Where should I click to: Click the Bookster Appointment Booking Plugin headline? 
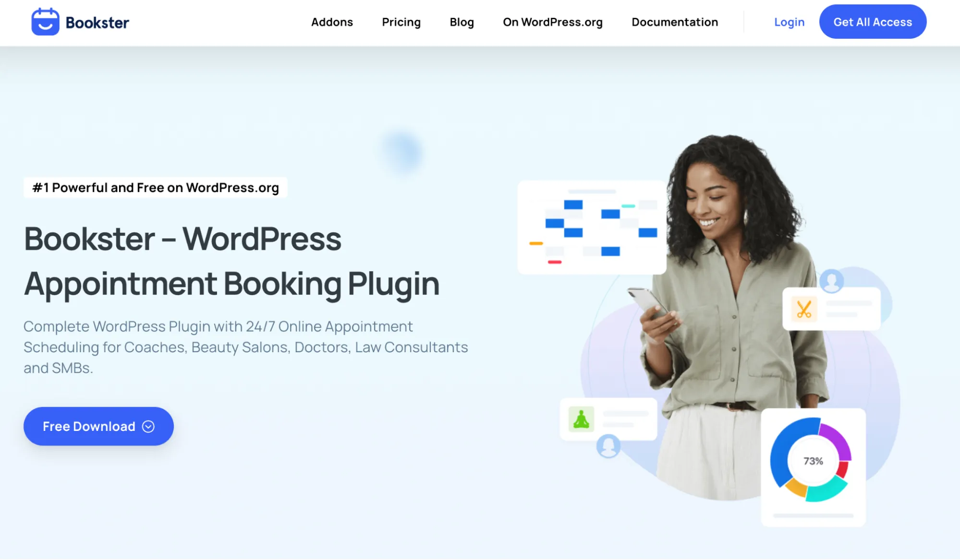[x=231, y=261]
